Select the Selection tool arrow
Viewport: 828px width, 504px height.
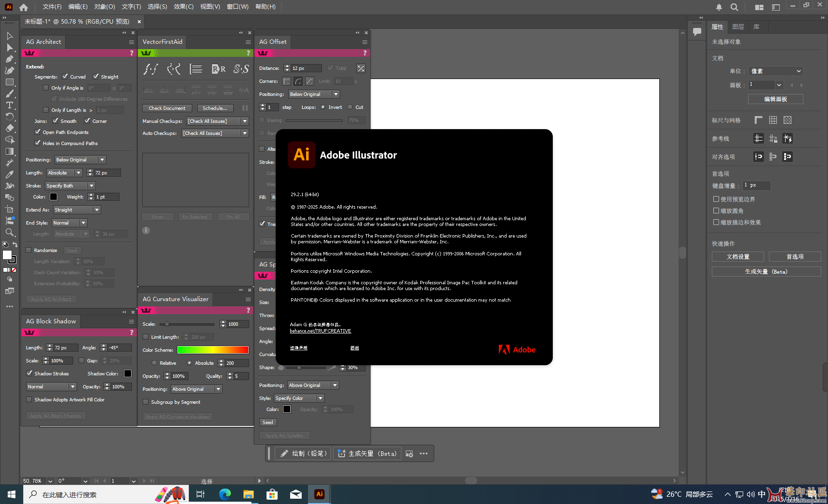10,36
